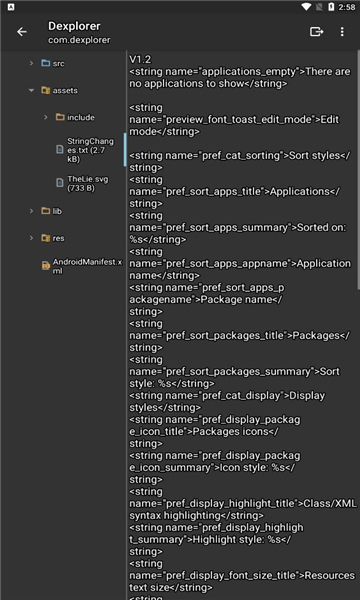Image resolution: width=360 pixels, height=600 pixels.
Task: Open TheLie.svg (733 B)
Action: pos(88,184)
